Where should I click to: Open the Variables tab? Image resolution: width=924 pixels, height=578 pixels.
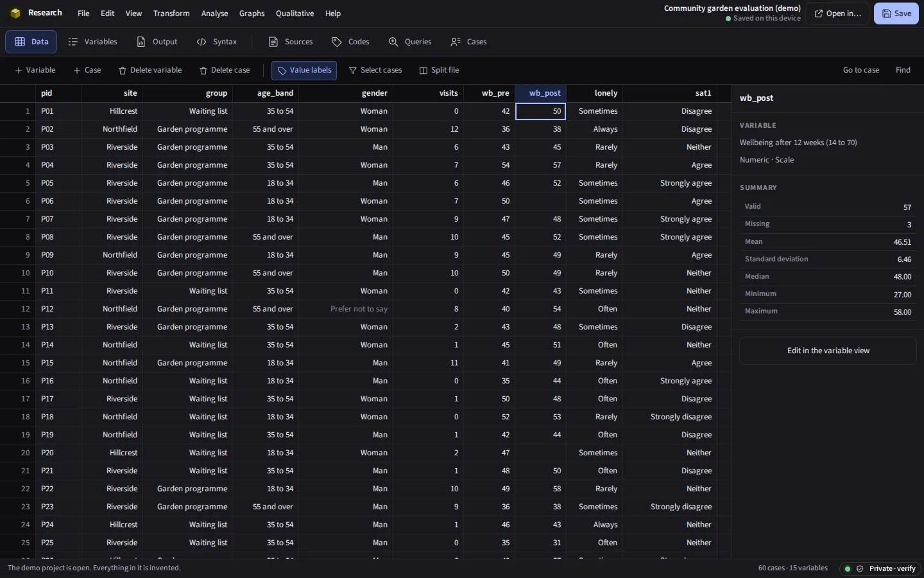(x=93, y=42)
